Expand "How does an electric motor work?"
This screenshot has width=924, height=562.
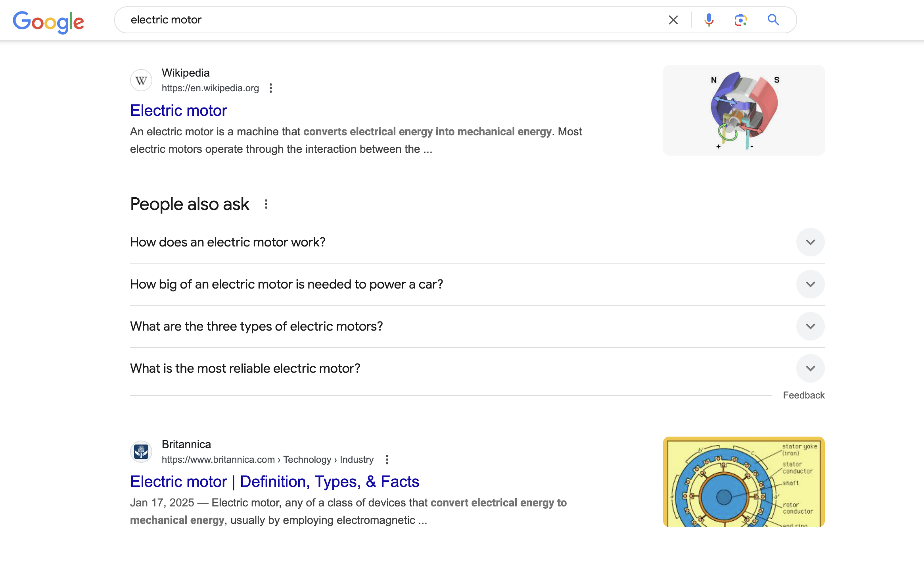tap(477, 242)
